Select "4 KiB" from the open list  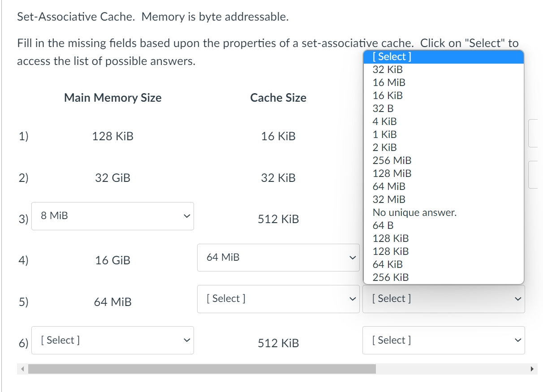click(x=384, y=121)
